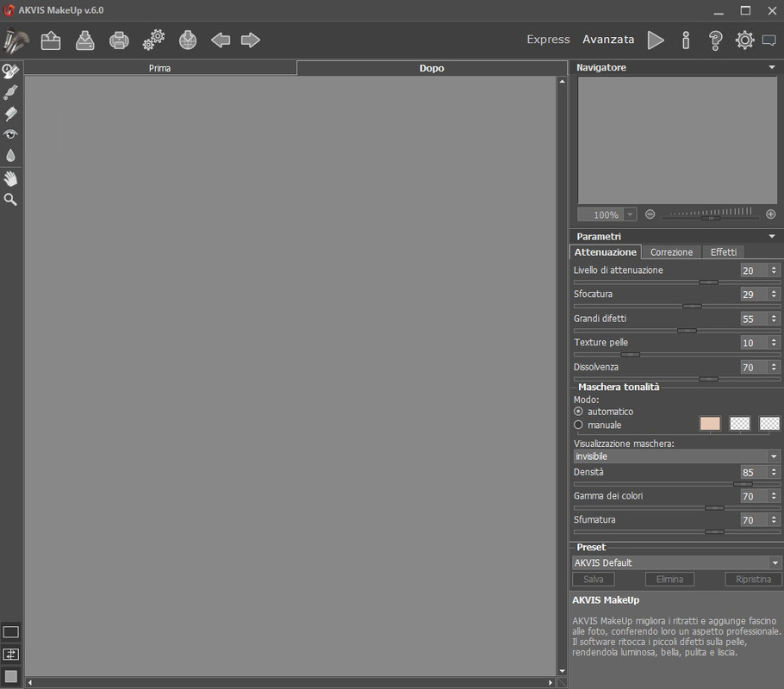Viewport: 784px width, 689px height.
Task: Open program info icon
Action: click(x=686, y=40)
